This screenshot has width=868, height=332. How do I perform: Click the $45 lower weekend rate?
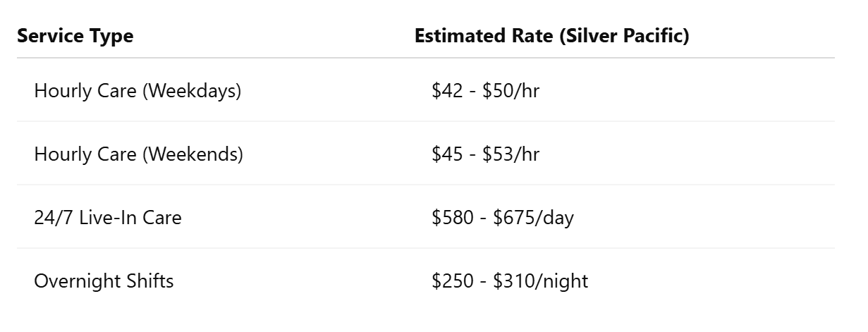tap(444, 154)
